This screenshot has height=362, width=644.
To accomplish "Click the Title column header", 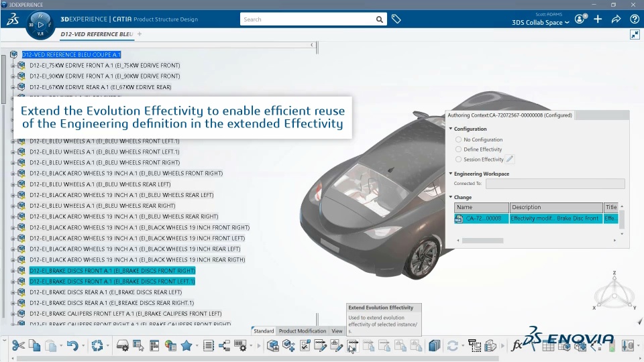I will pyautogui.click(x=610, y=207).
